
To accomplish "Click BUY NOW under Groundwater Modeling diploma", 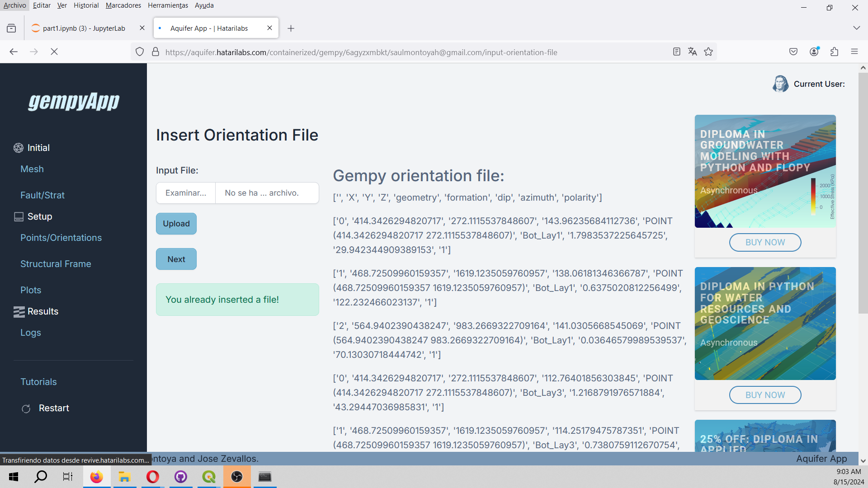I will [765, 243].
